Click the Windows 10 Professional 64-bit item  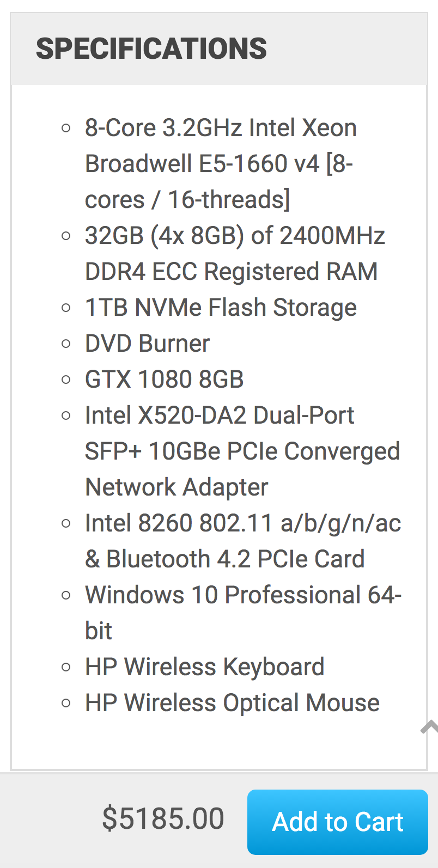pyautogui.click(x=243, y=613)
